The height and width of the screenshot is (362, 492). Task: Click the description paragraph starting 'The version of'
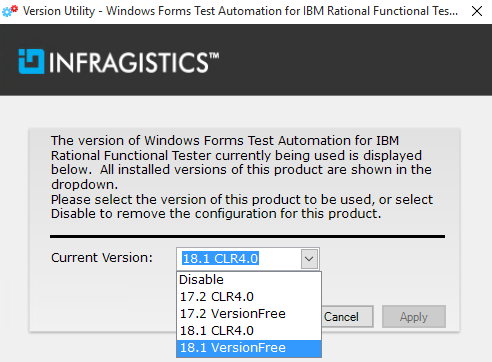pos(242,177)
